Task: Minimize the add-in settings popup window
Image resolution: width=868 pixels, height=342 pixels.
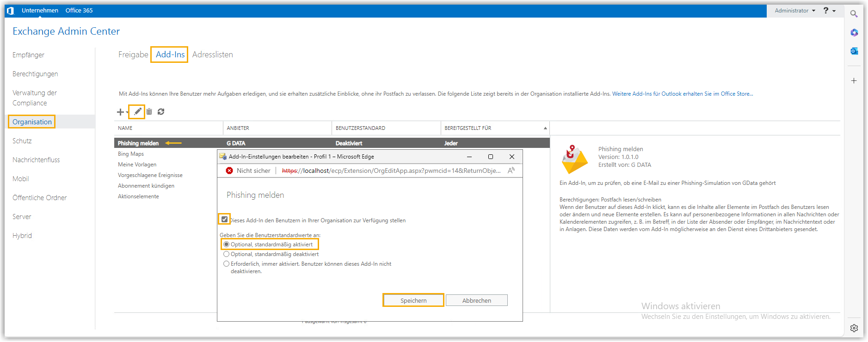Action: [469, 157]
